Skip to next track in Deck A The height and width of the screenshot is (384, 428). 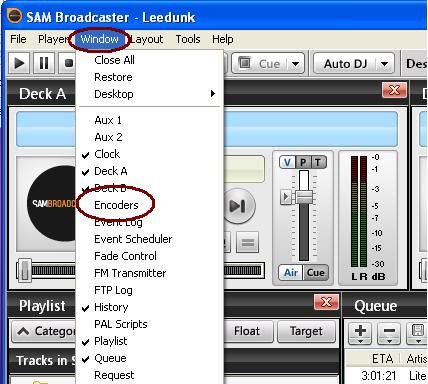point(239,206)
